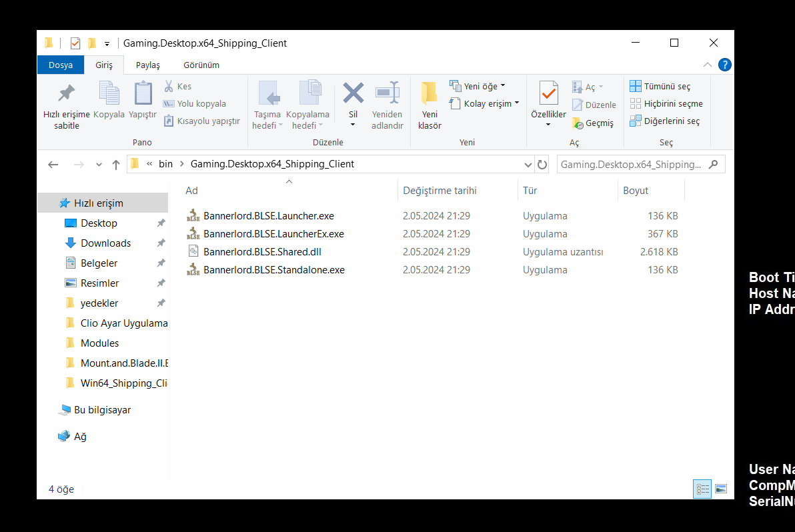
Task: Click the Yapıştır paste icon
Action: click(x=143, y=93)
